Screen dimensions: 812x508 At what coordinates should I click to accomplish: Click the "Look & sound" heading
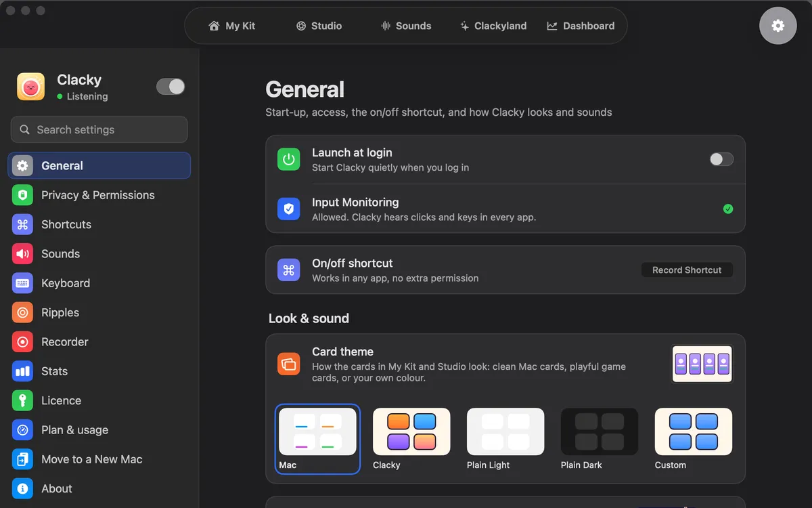click(309, 318)
